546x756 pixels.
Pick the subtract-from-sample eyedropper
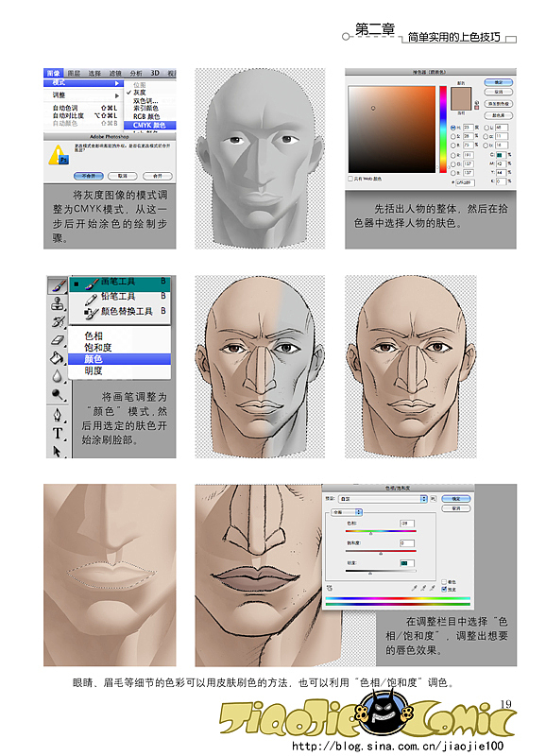[x=433, y=588]
